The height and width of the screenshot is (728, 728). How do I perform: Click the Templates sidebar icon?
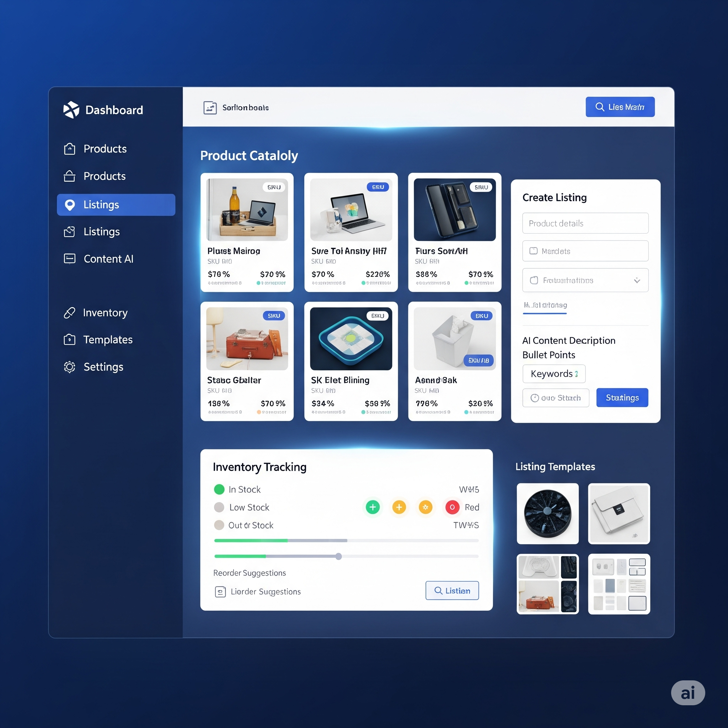[x=69, y=340]
